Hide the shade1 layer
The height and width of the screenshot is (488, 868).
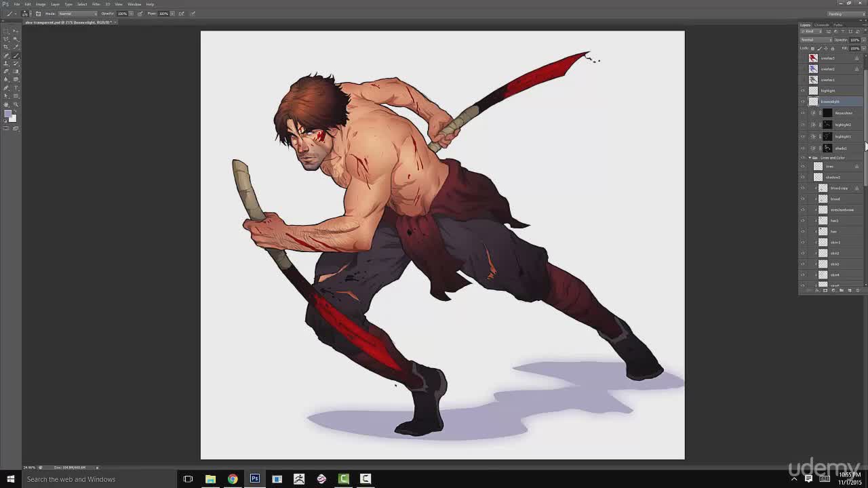click(803, 148)
